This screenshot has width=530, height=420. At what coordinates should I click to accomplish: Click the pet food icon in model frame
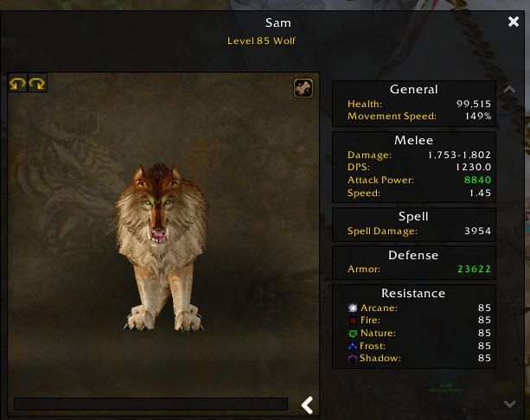click(303, 88)
